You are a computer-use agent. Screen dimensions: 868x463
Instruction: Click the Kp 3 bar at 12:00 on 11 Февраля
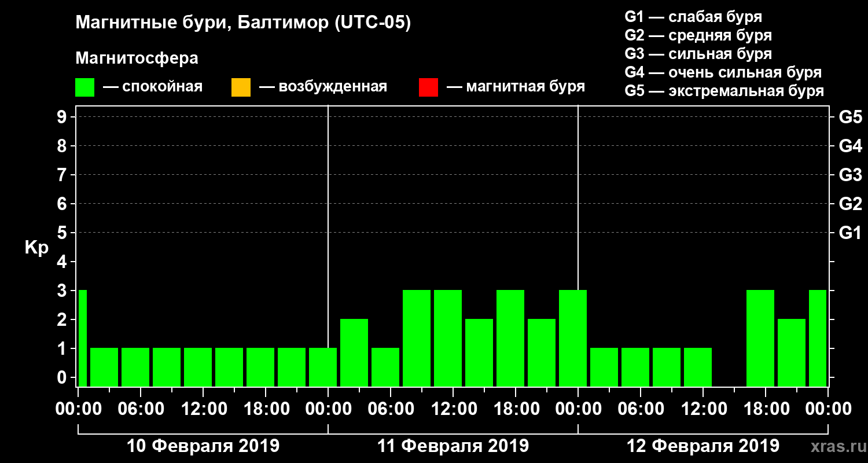click(x=448, y=338)
